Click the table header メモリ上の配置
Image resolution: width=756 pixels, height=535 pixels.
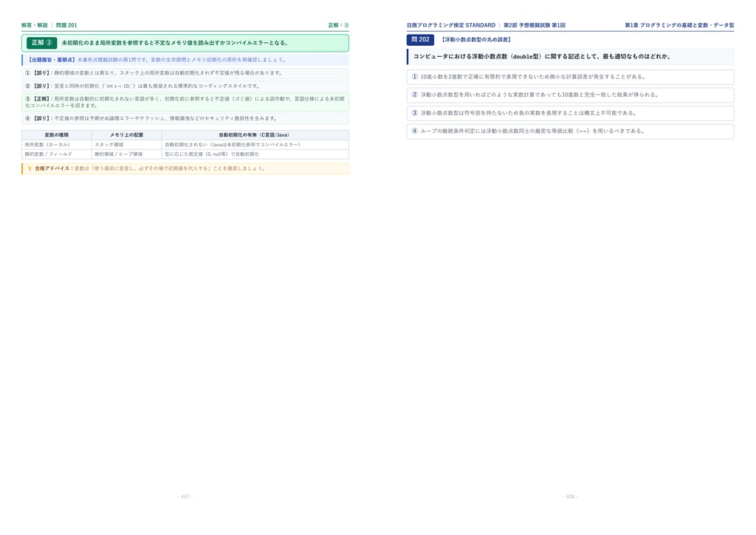pyautogui.click(x=126, y=135)
